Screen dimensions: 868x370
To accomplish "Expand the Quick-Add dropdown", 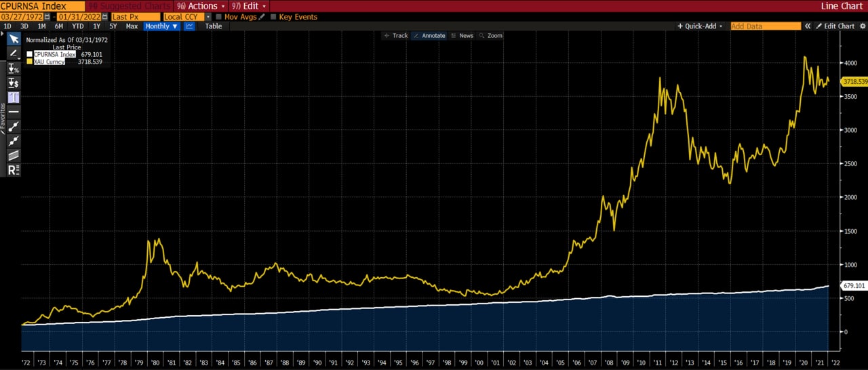I will pos(701,26).
